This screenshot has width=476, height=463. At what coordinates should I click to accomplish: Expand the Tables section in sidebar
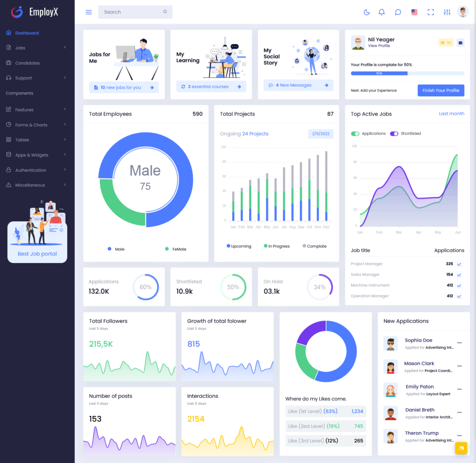tap(37, 139)
